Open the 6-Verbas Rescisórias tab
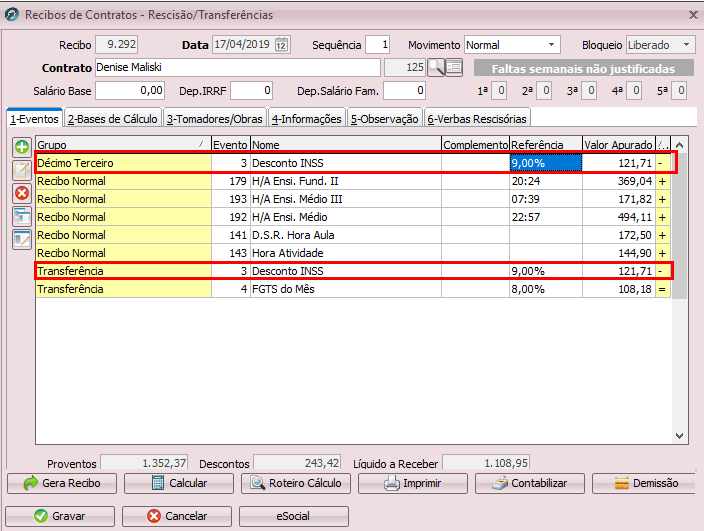Image resolution: width=704 pixels, height=531 pixels. (477, 118)
